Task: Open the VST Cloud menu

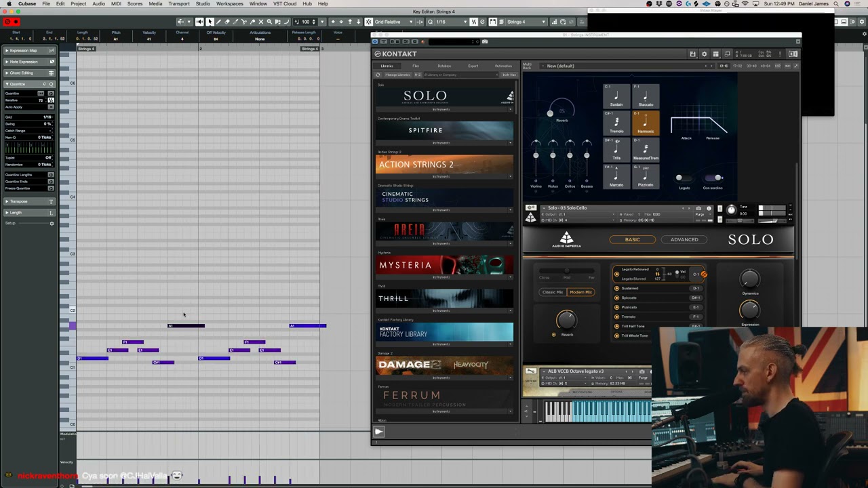Action: pos(285,4)
